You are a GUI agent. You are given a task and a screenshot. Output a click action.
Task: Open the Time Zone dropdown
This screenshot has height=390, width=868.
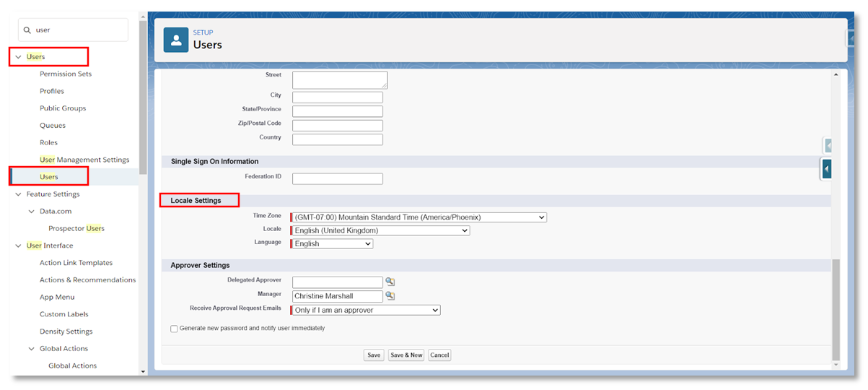click(418, 217)
